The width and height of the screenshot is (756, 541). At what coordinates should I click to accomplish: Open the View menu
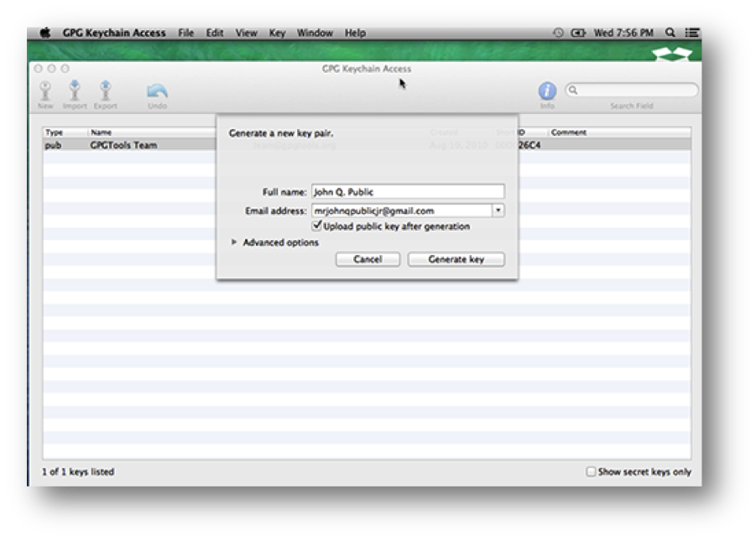[x=247, y=33]
